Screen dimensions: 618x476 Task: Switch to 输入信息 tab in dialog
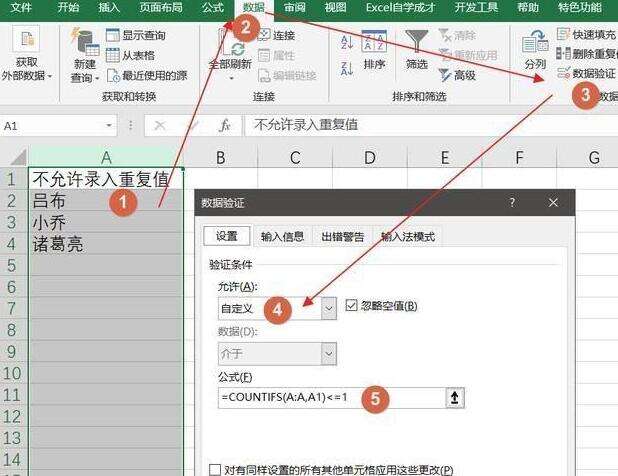(282, 236)
